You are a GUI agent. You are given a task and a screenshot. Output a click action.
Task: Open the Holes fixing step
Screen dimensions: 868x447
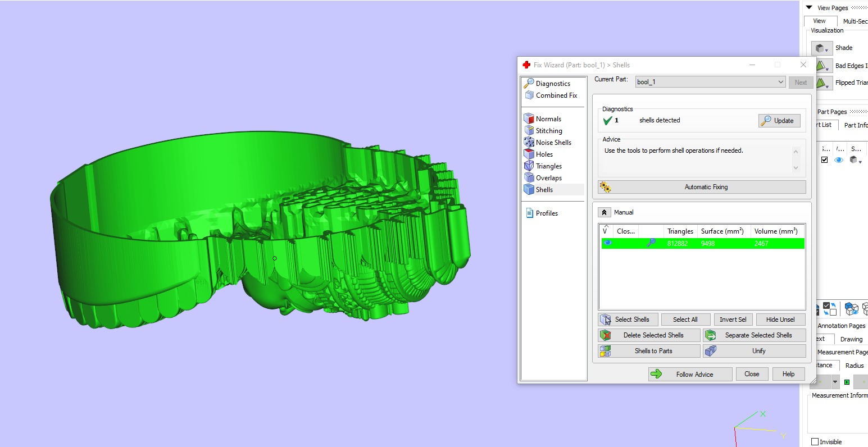[539, 154]
